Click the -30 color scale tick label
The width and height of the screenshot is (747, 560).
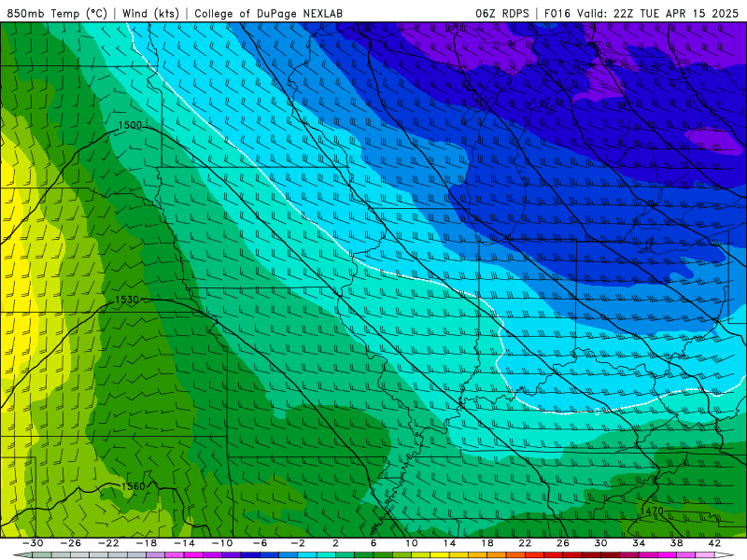[x=33, y=543]
